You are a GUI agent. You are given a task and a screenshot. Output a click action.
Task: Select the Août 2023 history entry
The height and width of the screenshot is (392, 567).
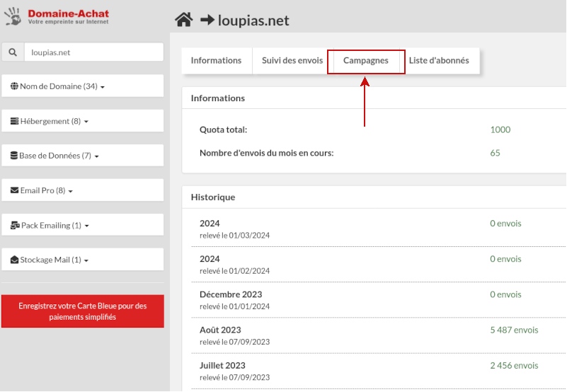click(x=378, y=335)
